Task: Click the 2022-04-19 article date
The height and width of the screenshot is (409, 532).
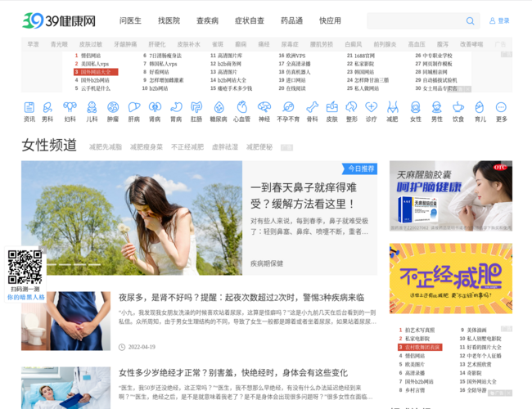Action: click(142, 347)
